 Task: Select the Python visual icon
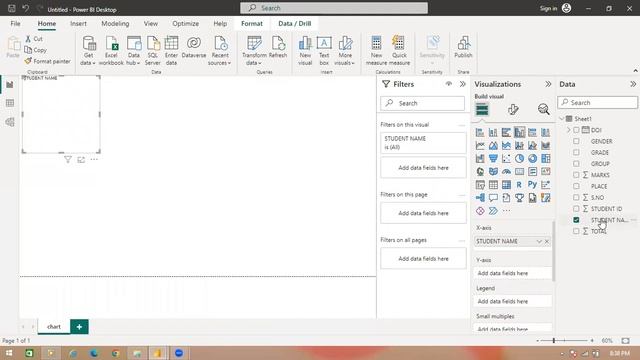(x=532, y=185)
